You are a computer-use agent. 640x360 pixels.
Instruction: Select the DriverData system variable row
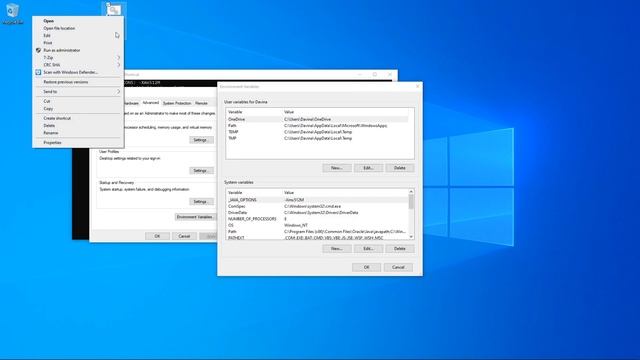coord(317,213)
